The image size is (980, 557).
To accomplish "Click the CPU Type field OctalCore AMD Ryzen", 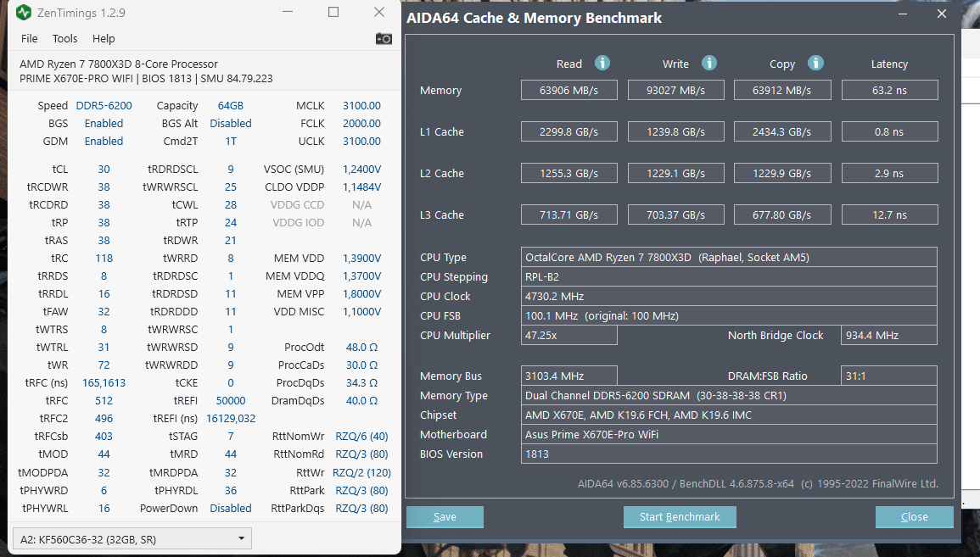I will tap(729, 257).
